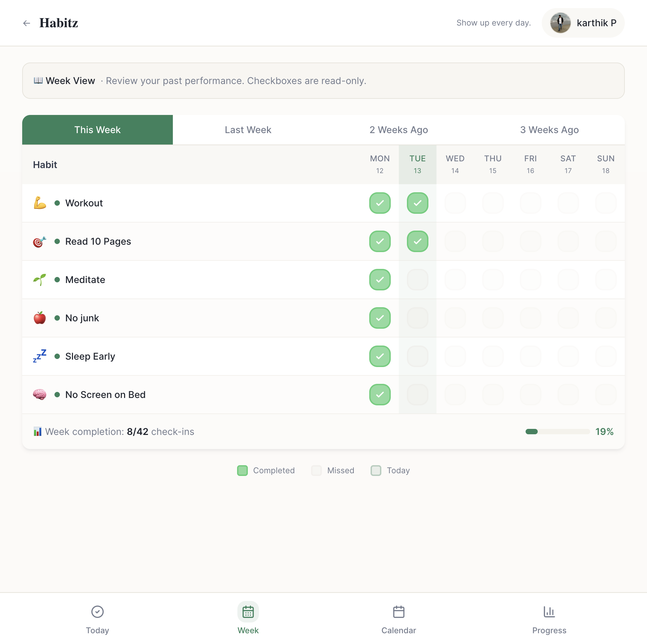The image size is (647, 644).
Task: Click the Completed legend swatch
Action: (x=242, y=470)
